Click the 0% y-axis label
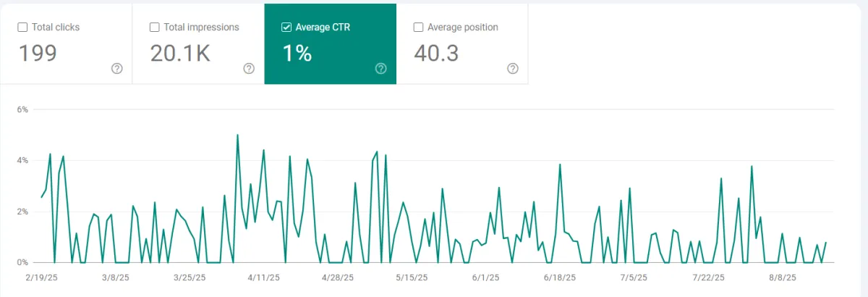Screen dimensions: 868x297 tap(22, 262)
